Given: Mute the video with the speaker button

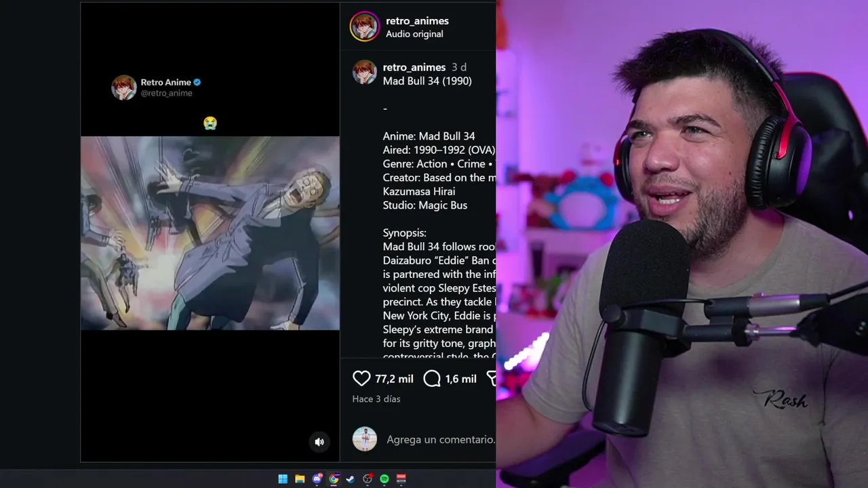Looking at the screenshot, I should tap(319, 442).
